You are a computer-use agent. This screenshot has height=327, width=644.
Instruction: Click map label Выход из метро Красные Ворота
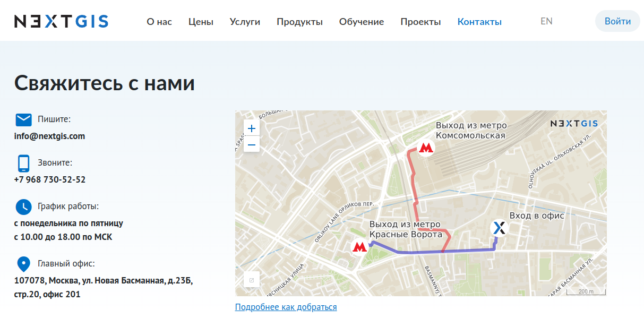point(406,229)
